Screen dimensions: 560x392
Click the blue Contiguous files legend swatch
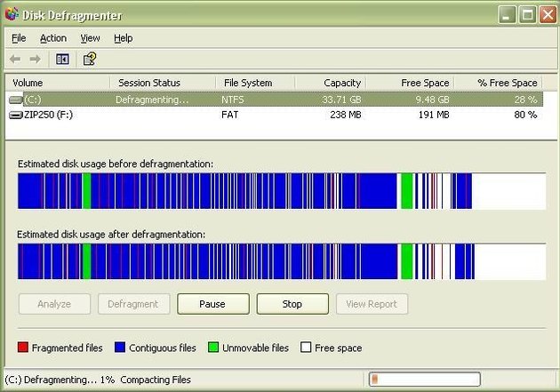tap(120, 347)
